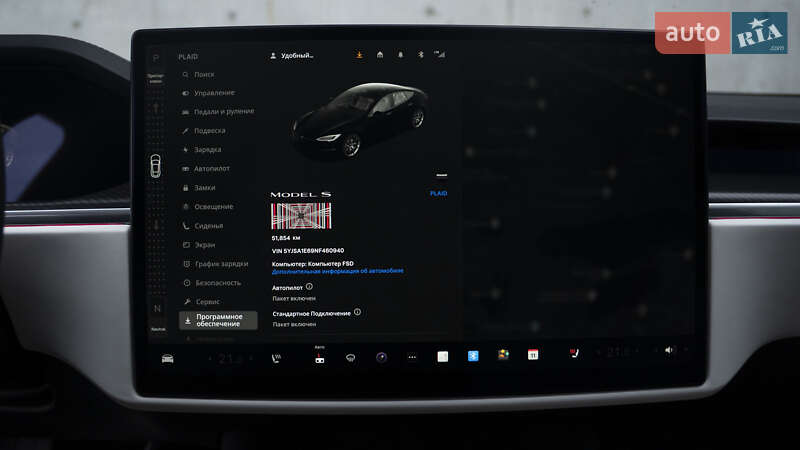Tap the HomeLink garage icon

pos(380,55)
